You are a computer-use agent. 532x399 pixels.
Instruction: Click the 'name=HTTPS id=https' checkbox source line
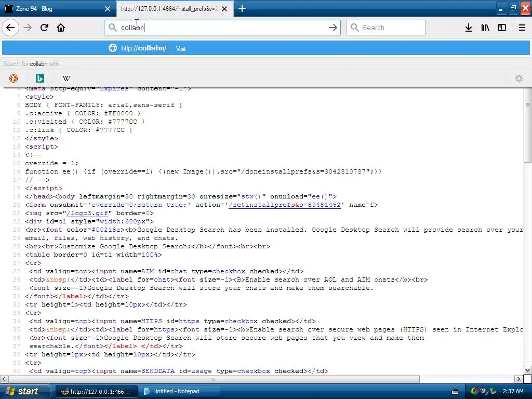coord(172,321)
